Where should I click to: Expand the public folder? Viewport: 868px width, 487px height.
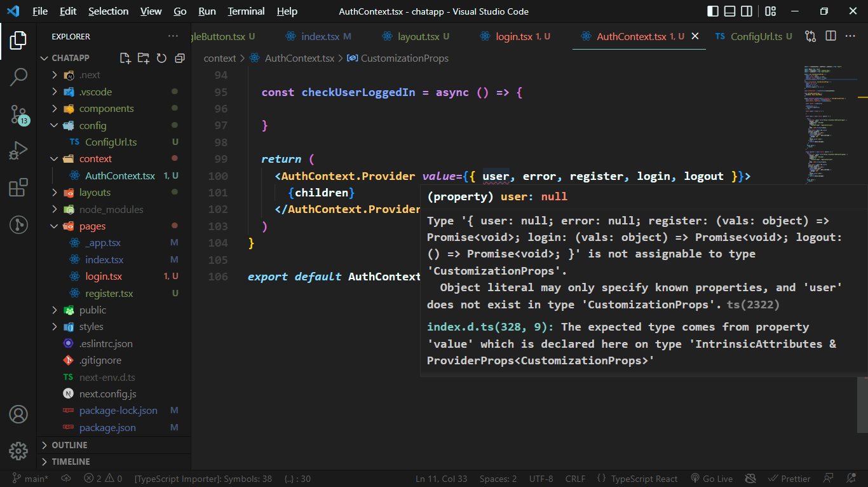pos(55,310)
